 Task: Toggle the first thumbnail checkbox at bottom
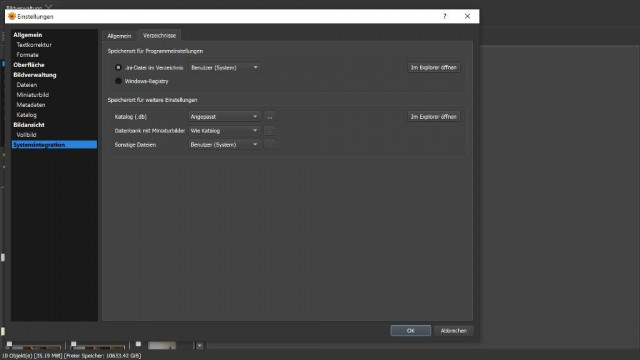click(9, 344)
